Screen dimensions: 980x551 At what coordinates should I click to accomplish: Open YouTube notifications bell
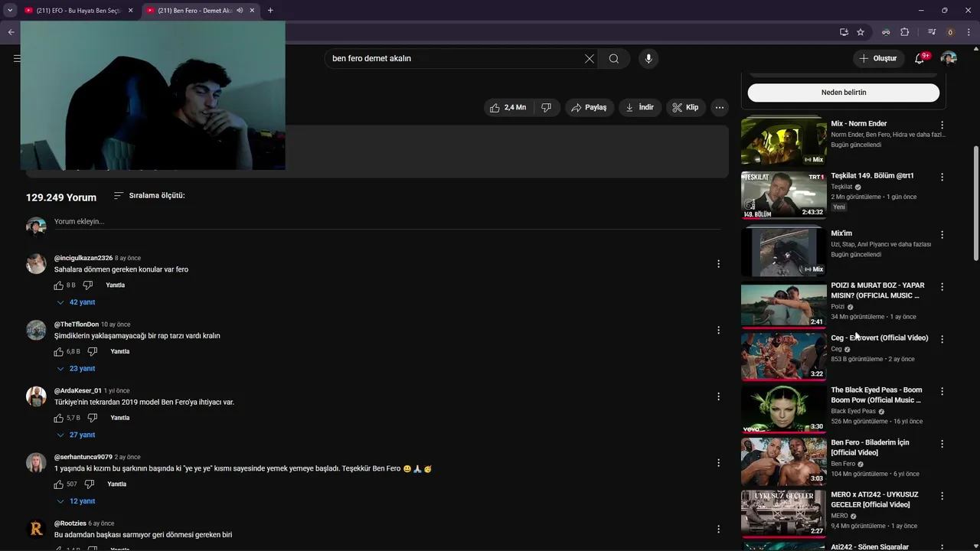(920, 58)
